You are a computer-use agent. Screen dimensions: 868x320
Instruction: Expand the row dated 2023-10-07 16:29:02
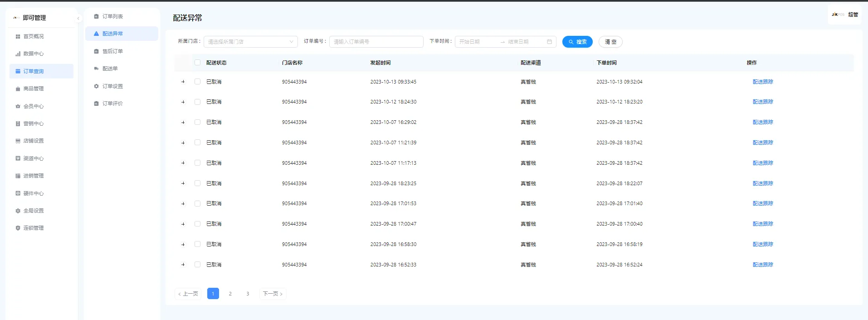[x=183, y=122]
